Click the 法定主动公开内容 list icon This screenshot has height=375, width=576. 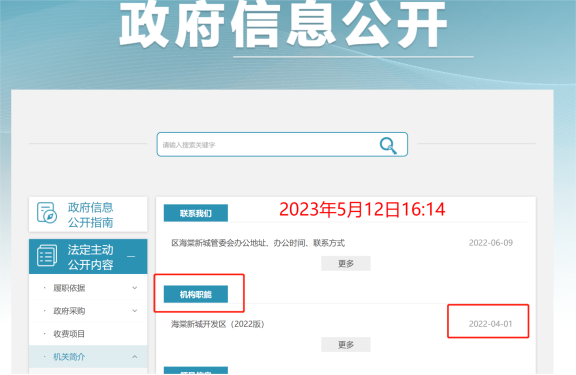coord(47,255)
